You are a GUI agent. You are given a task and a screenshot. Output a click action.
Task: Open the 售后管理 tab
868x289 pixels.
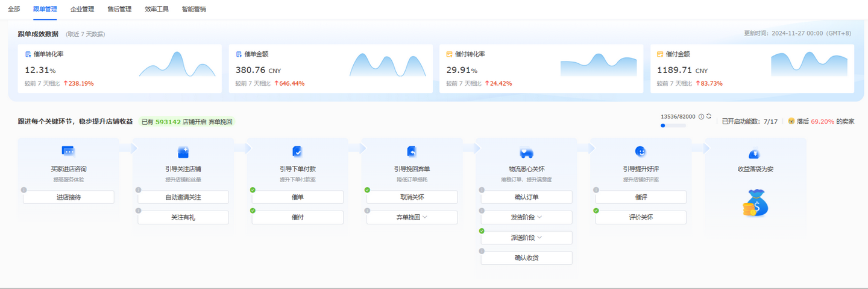pyautogui.click(x=119, y=9)
